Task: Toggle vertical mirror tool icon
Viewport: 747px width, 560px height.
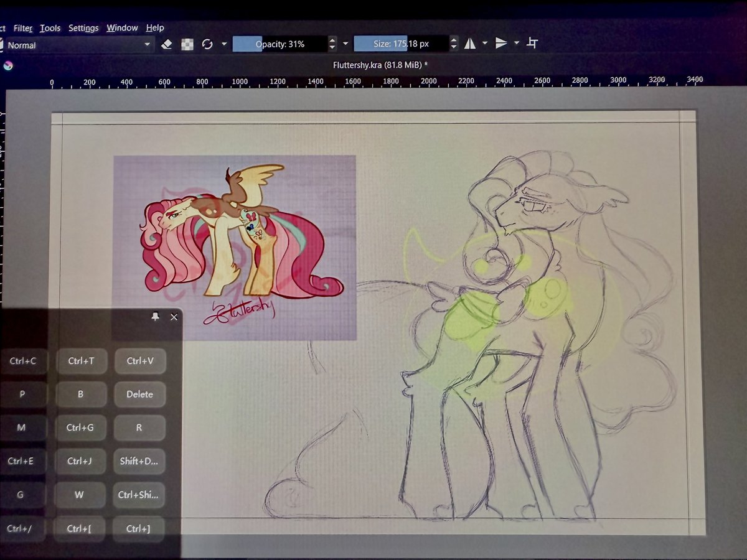Action: 501,43
